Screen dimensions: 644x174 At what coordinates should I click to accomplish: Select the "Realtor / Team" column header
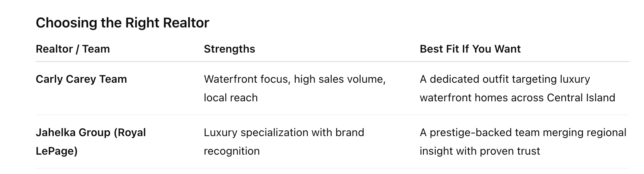(73, 49)
